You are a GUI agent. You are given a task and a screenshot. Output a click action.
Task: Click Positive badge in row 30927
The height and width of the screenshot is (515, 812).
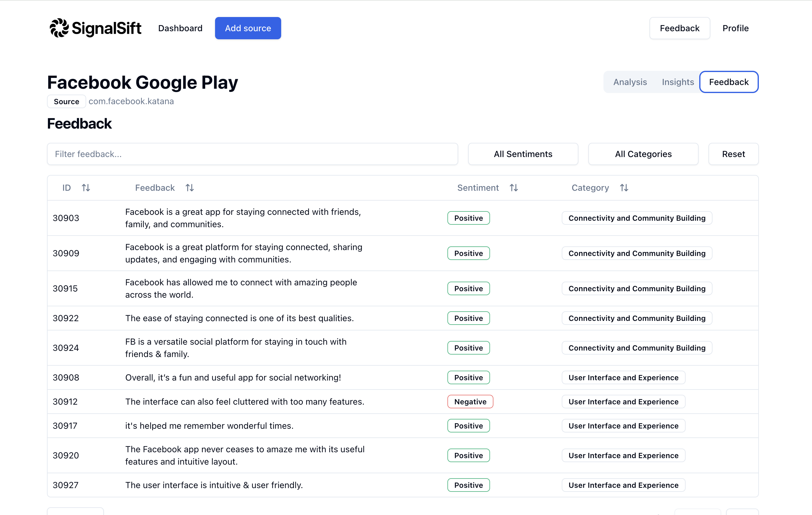468,485
